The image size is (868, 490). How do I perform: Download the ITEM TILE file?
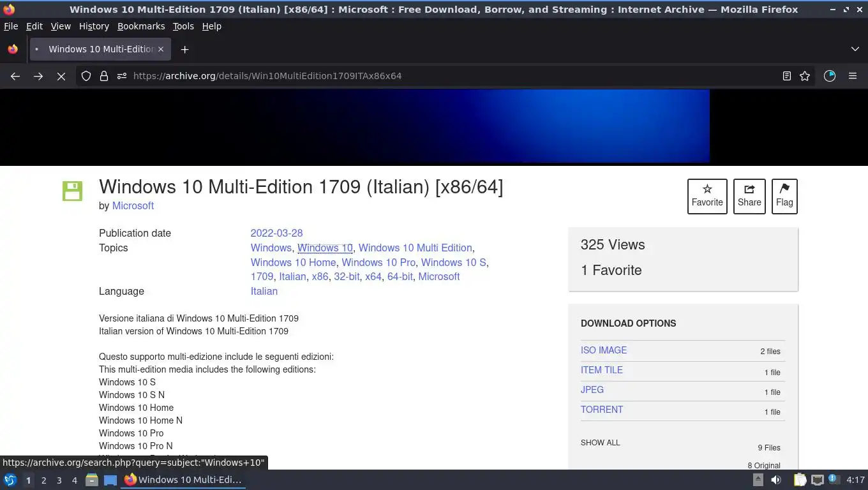(602, 370)
